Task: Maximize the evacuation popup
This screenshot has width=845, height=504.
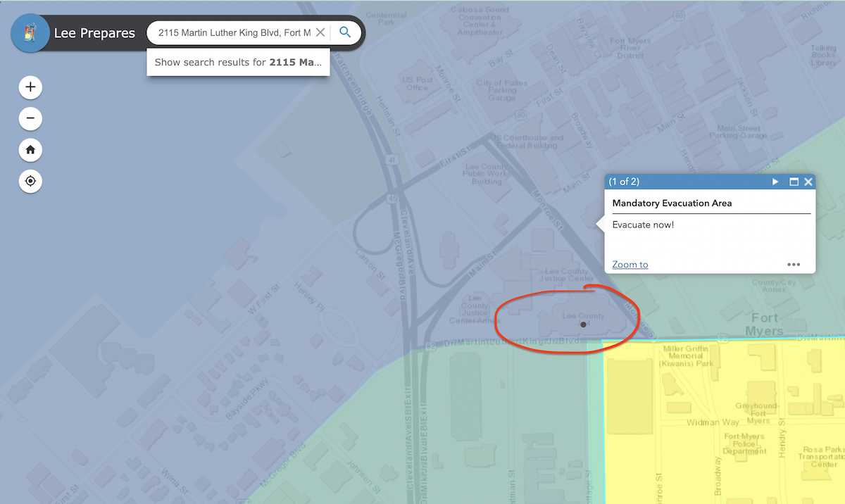Action: pos(794,182)
